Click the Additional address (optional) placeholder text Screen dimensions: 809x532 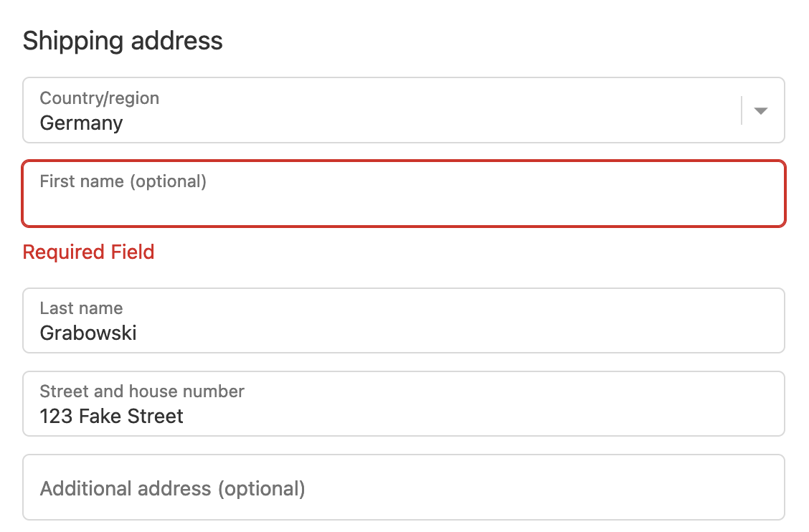coord(172,489)
